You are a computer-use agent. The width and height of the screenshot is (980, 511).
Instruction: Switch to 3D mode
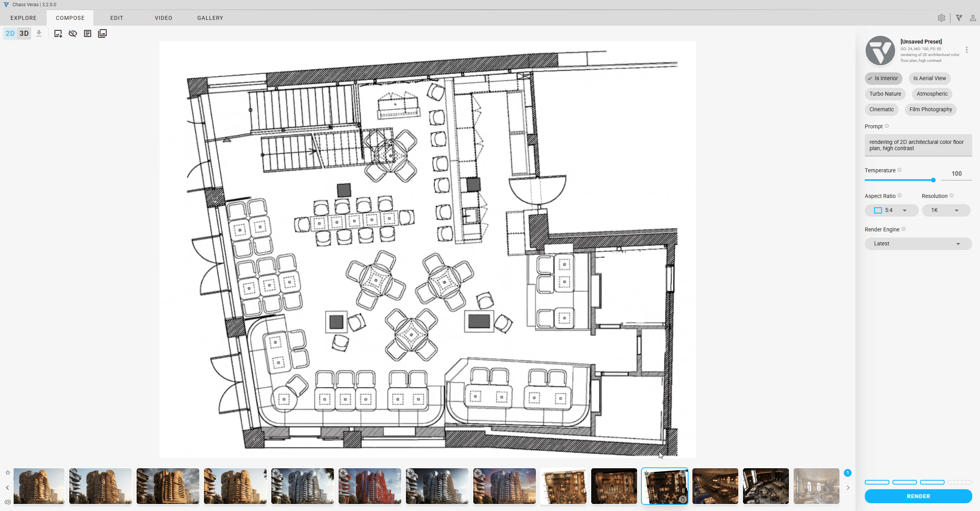pos(24,33)
